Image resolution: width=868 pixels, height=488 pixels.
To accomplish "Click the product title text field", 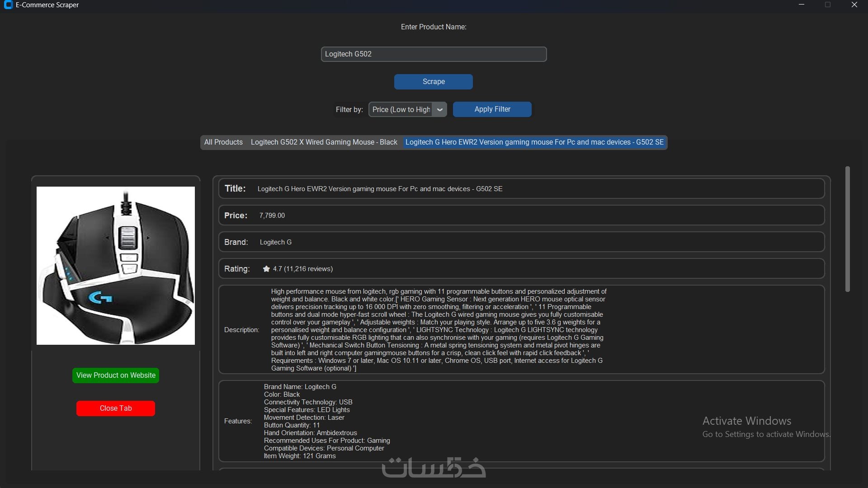I will [x=380, y=189].
